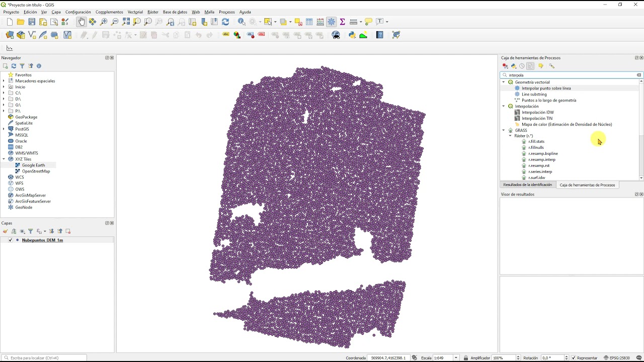644x362 pixels.
Task: Open the OpenStreetMap plugin globe icon
Action: [336, 35]
